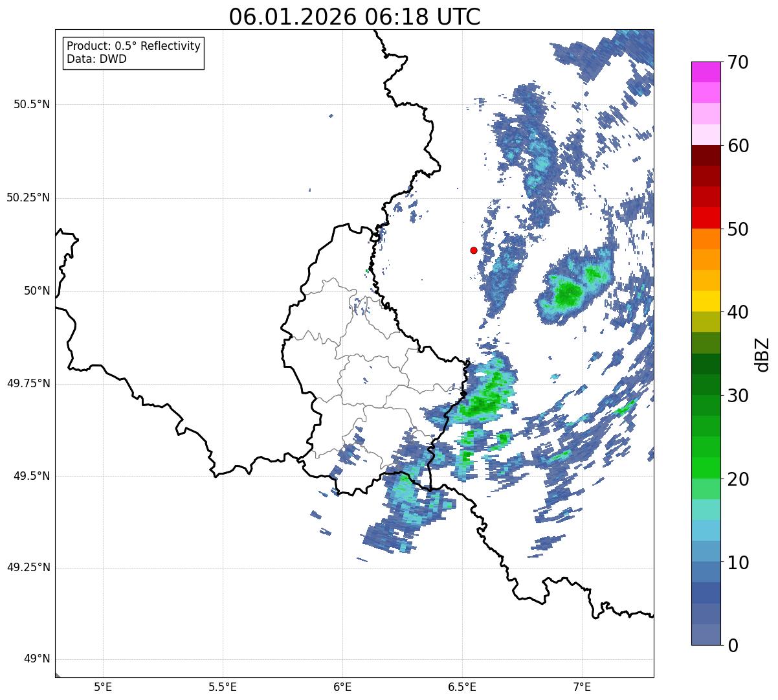Image resolution: width=778 pixels, height=700 pixels.
Task: Click the 50.25°N latitude label
Action: click(28, 198)
